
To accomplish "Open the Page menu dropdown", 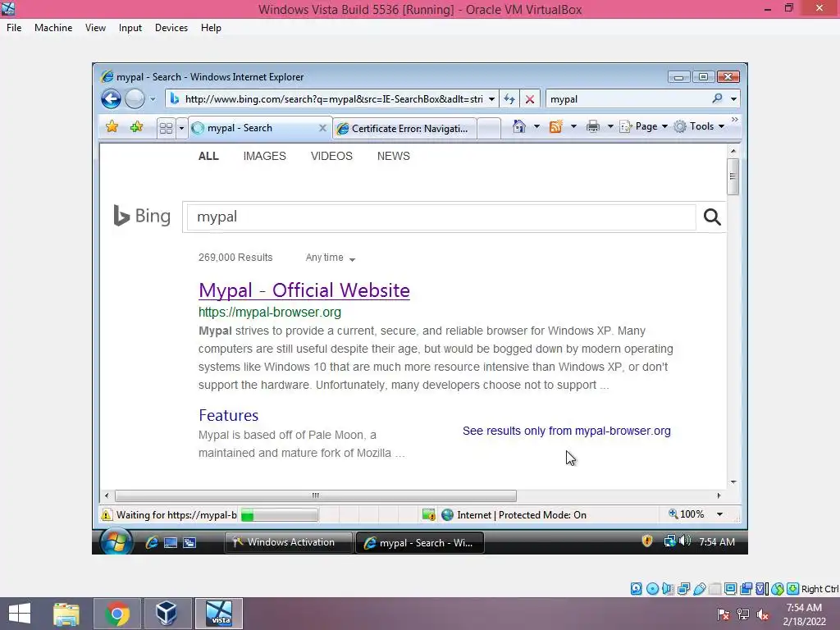I will coord(643,126).
